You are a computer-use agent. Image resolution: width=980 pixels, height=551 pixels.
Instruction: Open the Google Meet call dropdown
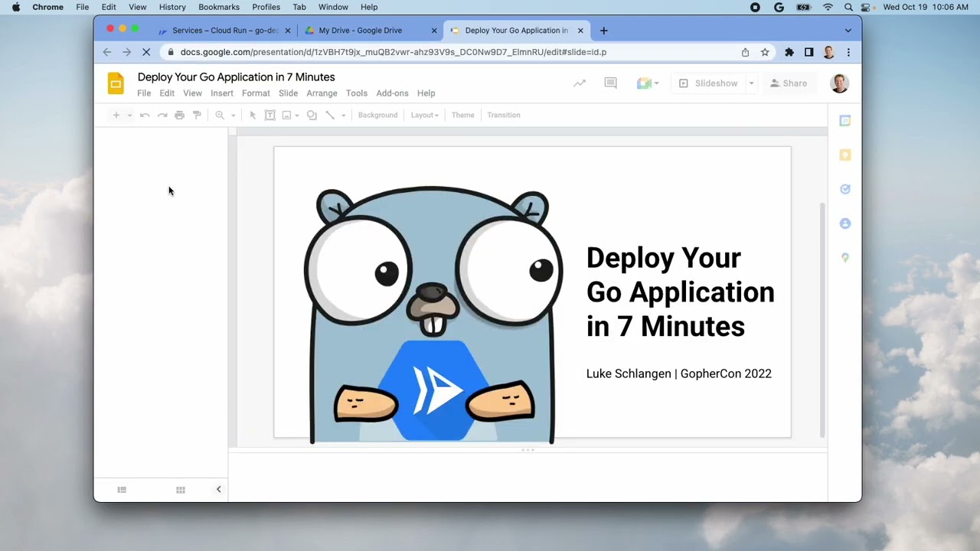[648, 83]
